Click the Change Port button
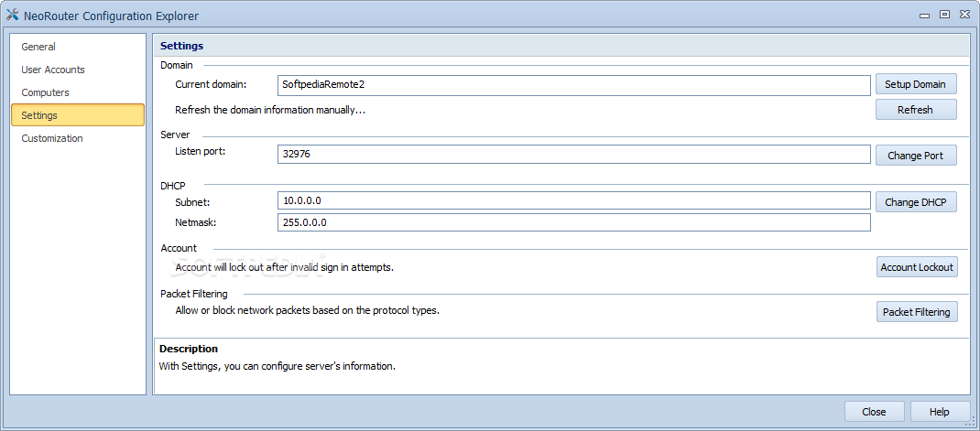This screenshot has height=431, width=980. pyautogui.click(x=915, y=156)
